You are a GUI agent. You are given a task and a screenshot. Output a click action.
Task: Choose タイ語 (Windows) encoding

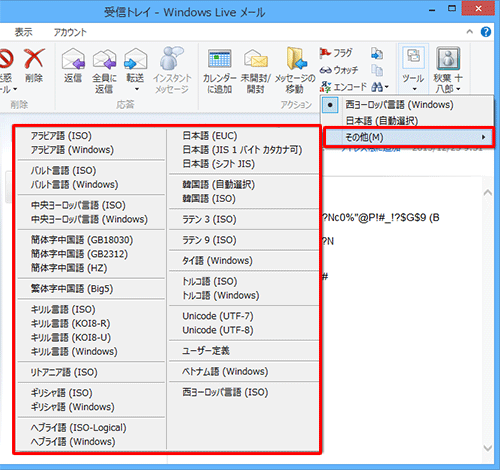point(217,260)
